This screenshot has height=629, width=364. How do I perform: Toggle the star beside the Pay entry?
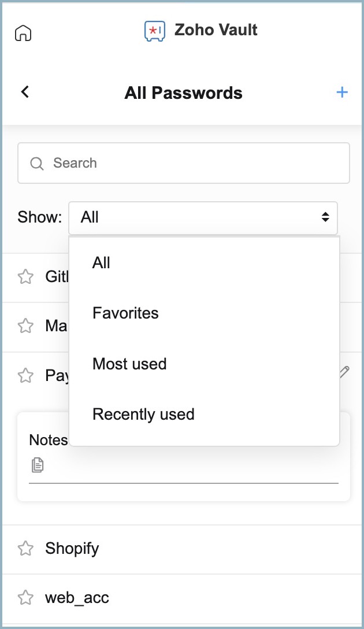(25, 376)
